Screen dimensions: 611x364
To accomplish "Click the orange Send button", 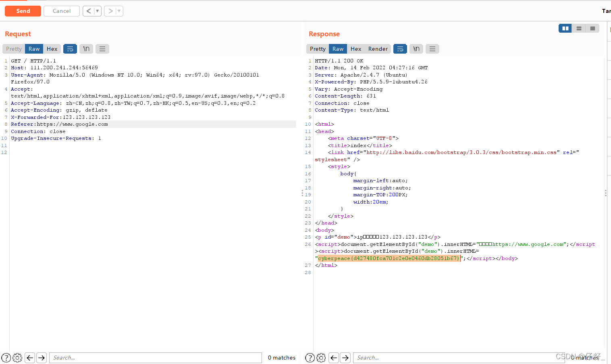I will [23, 11].
